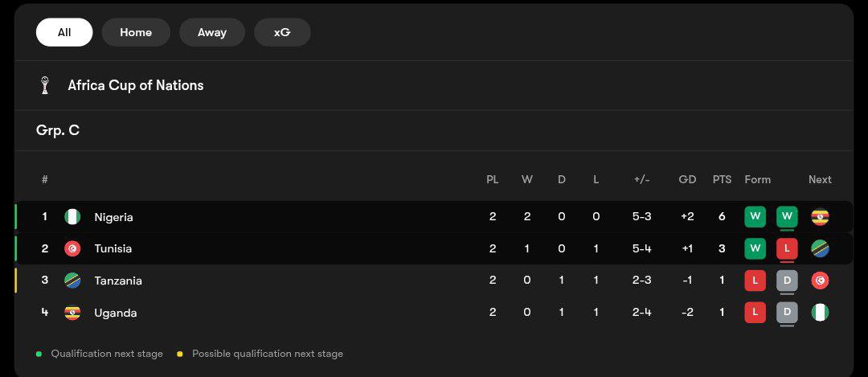Switch to the Away standings tab
This screenshot has width=868, height=377.
pyautogui.click(x=212, y=32)
